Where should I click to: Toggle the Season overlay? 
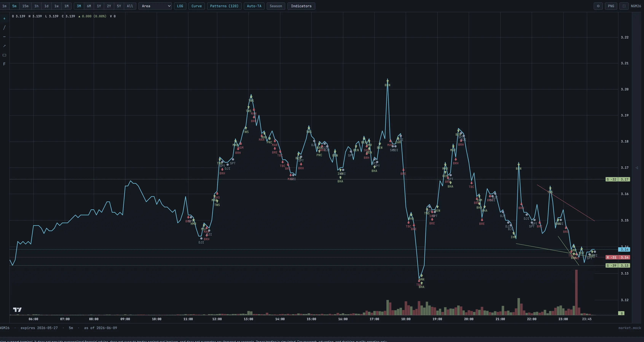pos(276,6)
